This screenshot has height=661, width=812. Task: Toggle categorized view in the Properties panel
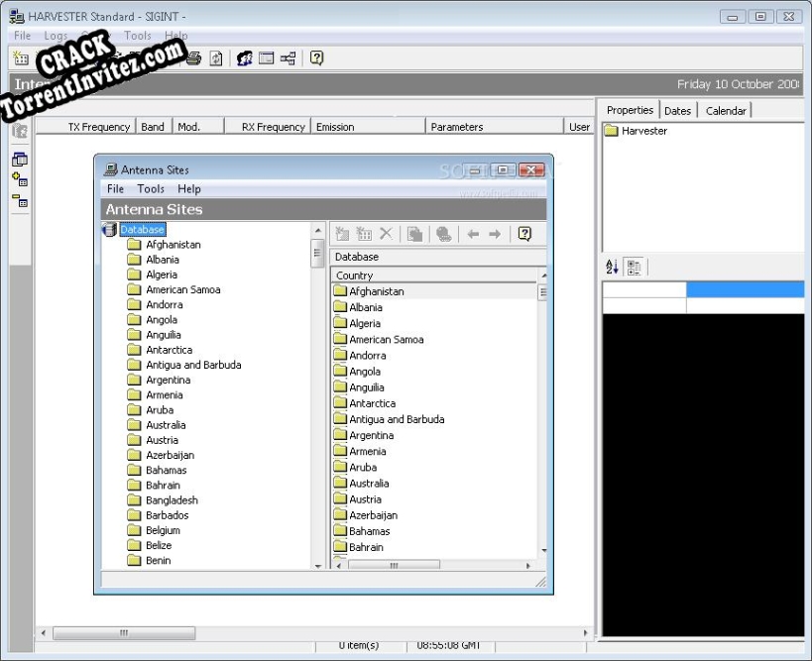coord(632,267)
